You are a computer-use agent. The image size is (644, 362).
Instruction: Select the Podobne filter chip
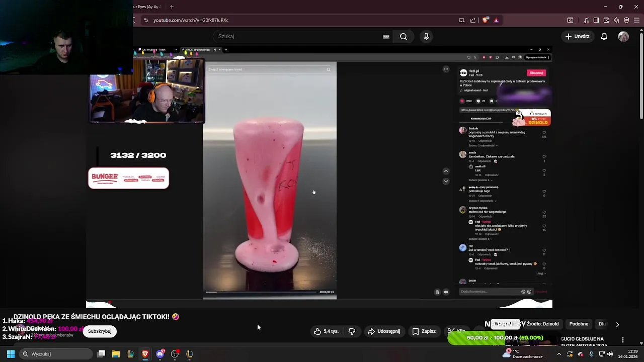[x=579, y=324]
